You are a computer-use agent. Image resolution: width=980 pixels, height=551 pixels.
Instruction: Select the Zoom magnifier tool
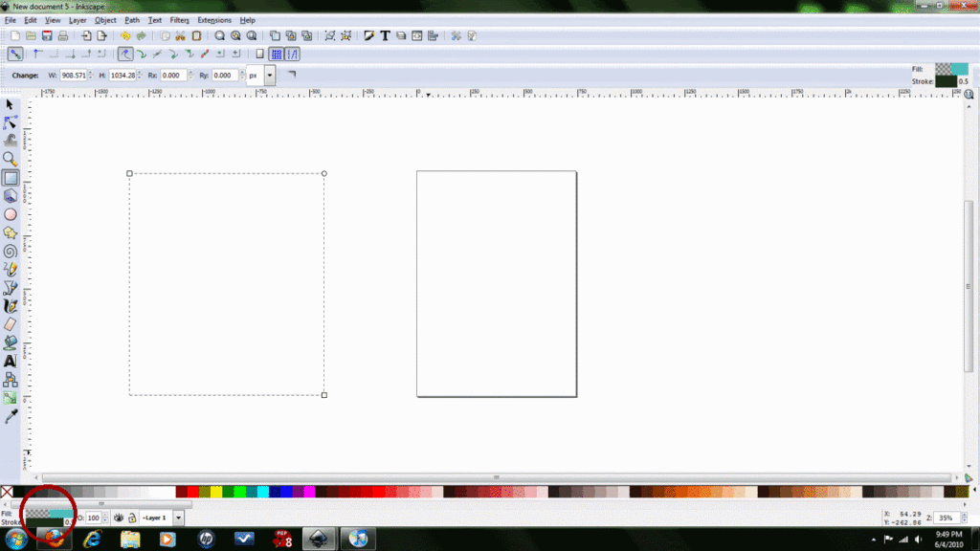pyautogui.click(x=10, y=160)
